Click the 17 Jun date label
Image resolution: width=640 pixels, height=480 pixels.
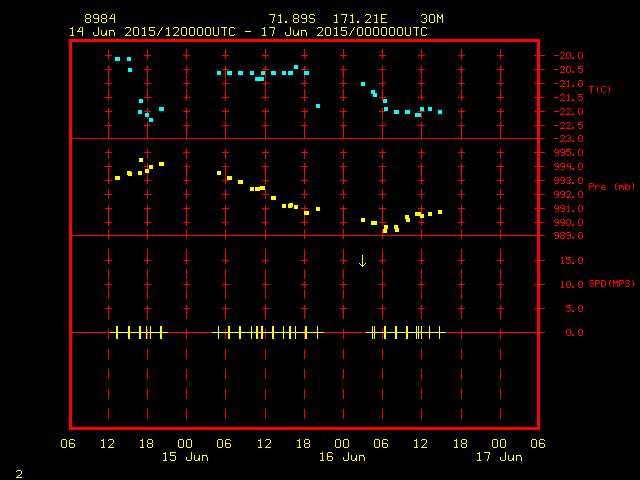click(499, 457)
